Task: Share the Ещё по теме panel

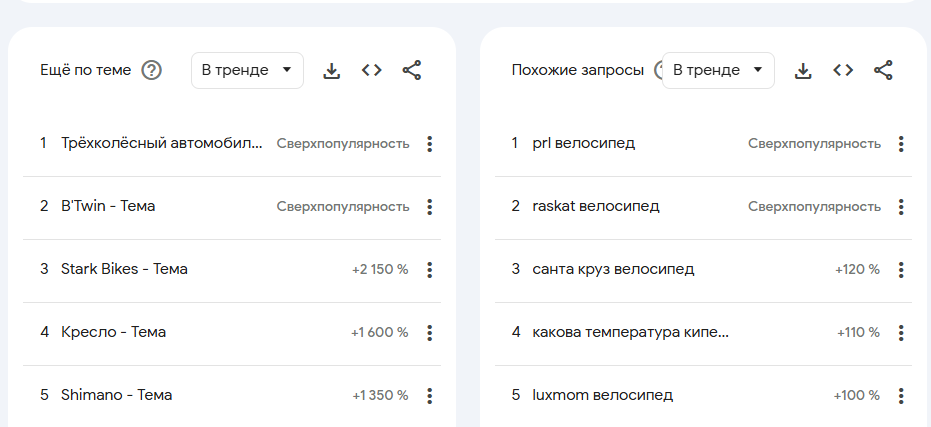Action: [x=411, y=70]
